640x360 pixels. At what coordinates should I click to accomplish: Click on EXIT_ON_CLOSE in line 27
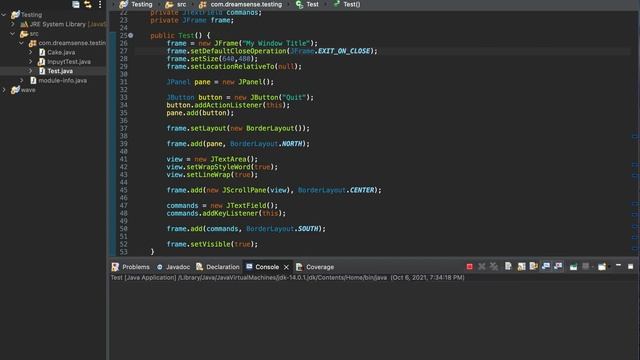point(344,51)
